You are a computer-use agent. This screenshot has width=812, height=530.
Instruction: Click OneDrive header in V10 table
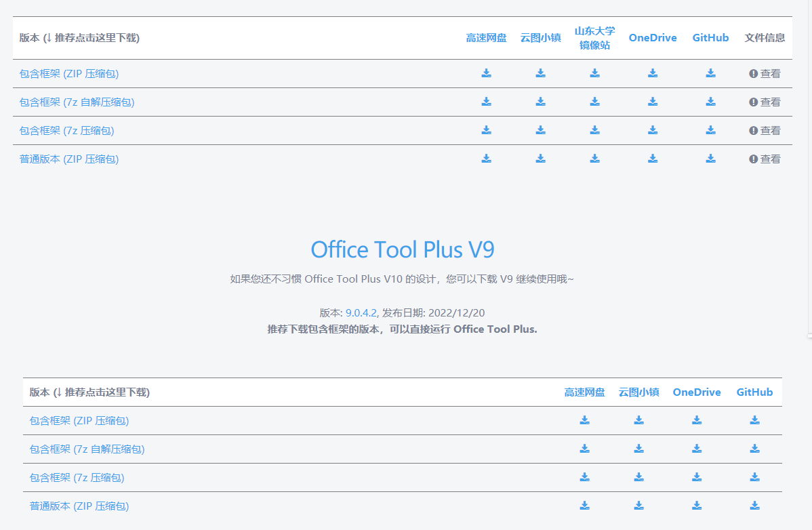tap(653, 38)
